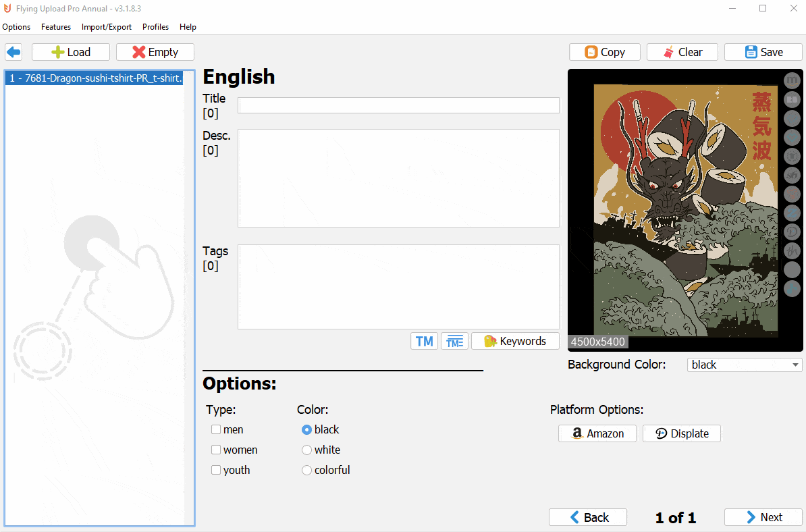The height and width of the screenshot is (532, 806).
Task: Click into the Tags text area
Action: [x=398, y=287]
